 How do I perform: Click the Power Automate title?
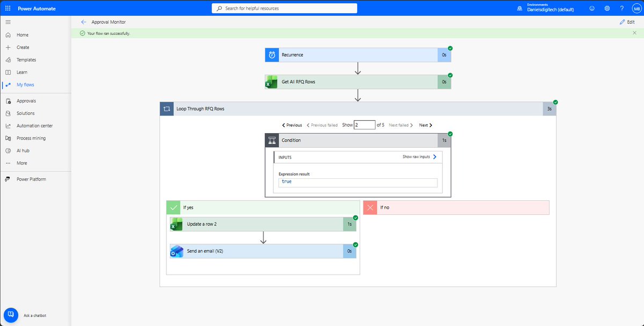(38, 8)
